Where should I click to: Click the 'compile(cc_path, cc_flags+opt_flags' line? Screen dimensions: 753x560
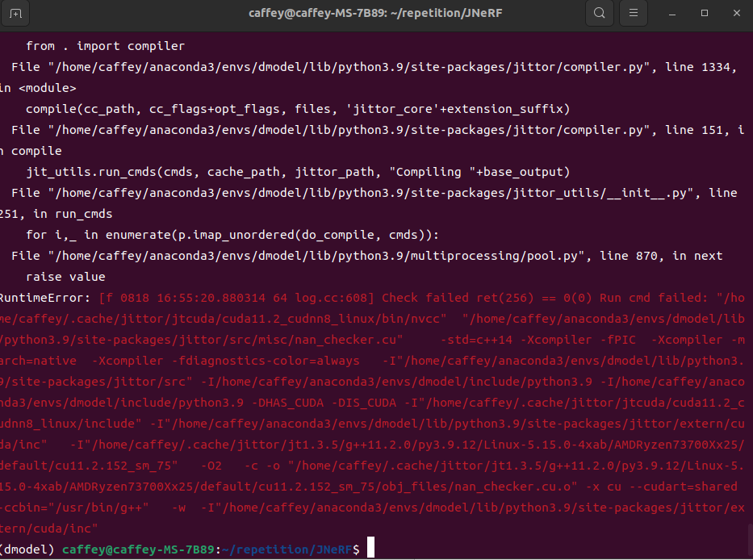pos(298,109)
